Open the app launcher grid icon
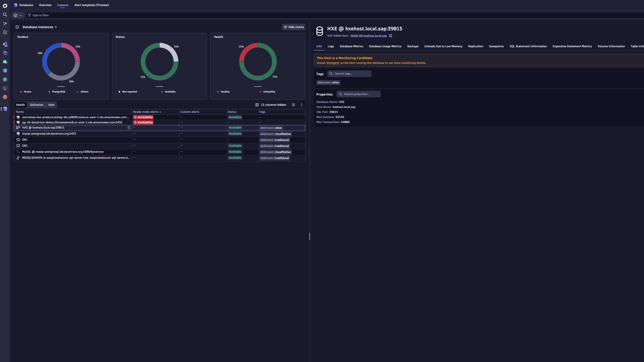The width and height of the screenshot is (644, 362). click(x=5, y=32)
